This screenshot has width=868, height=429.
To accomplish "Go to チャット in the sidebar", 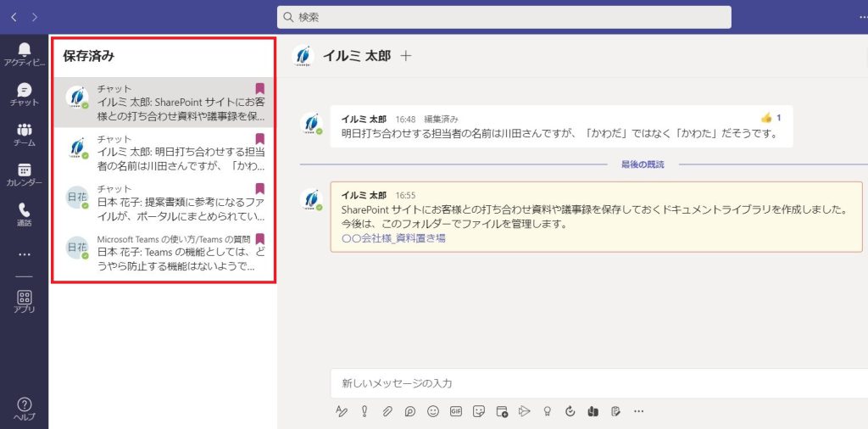I will (25, 95).
